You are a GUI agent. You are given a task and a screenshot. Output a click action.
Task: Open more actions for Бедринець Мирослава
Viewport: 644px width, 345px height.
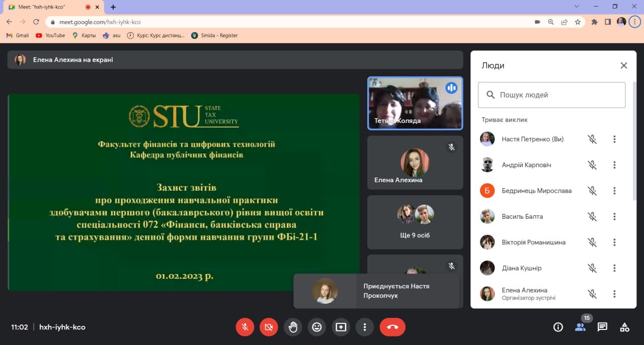coord(614,191)
